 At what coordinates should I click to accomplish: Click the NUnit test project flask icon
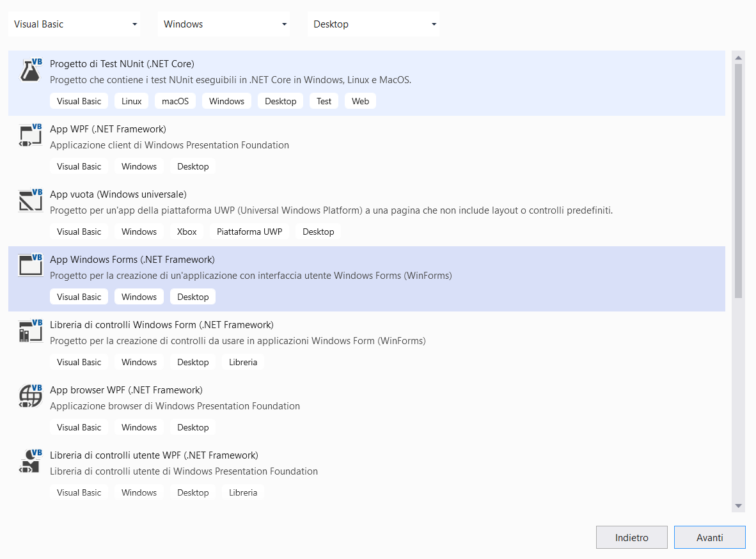coord(30,70)
